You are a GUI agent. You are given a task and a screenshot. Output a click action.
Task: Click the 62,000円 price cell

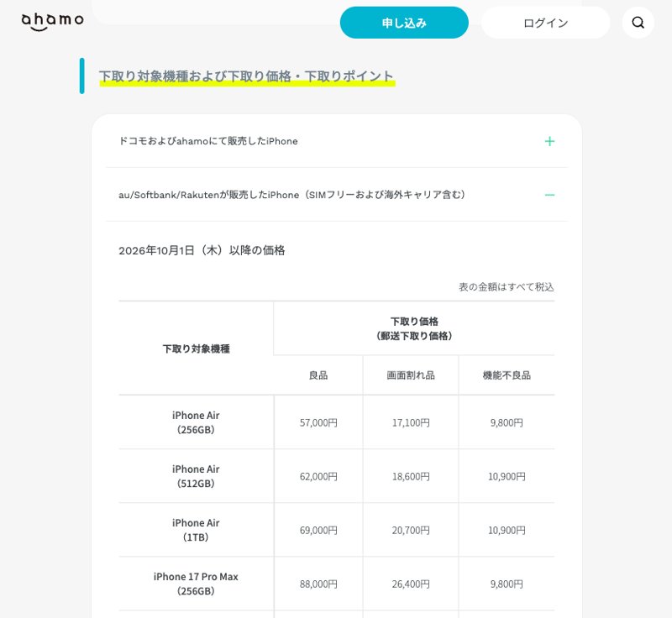(318, 476)
